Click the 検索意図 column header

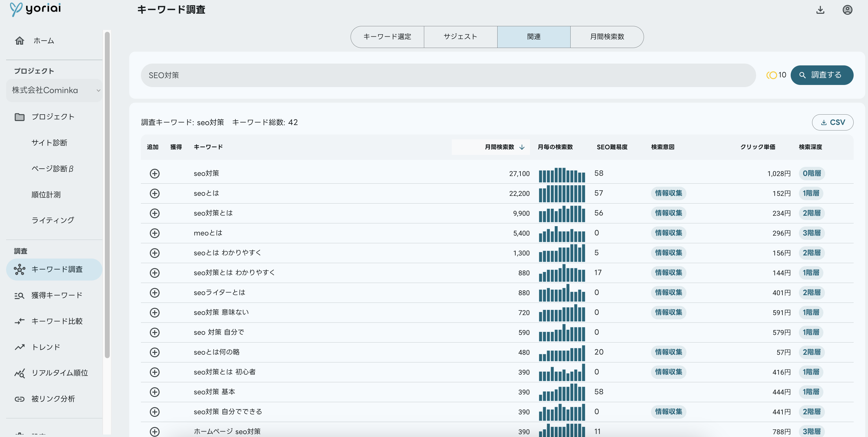click(662, 147)
